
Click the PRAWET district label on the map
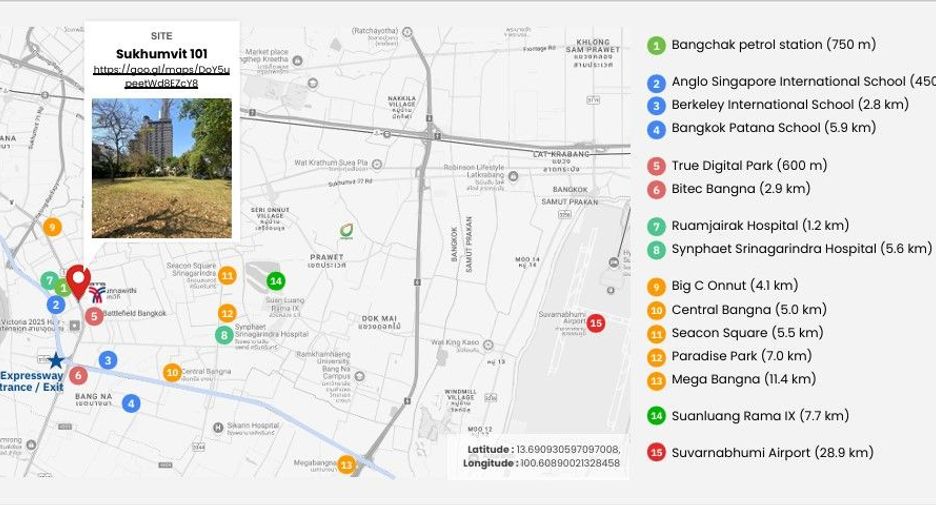[327, 260]
